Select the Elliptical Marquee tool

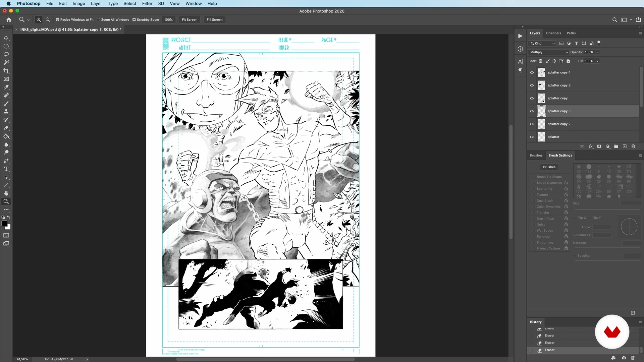pyautogui.click(x=6, y=46)
